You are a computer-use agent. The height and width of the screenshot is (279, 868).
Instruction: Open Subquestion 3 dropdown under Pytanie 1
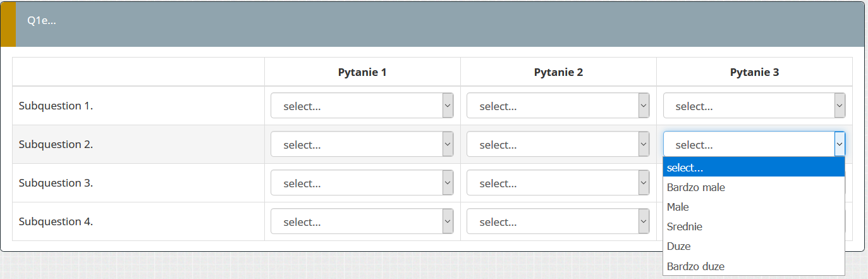[x=362, y=183]
